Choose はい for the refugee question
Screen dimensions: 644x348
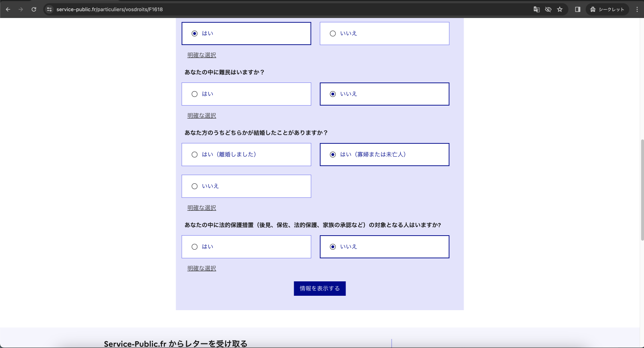click(246, 94)
